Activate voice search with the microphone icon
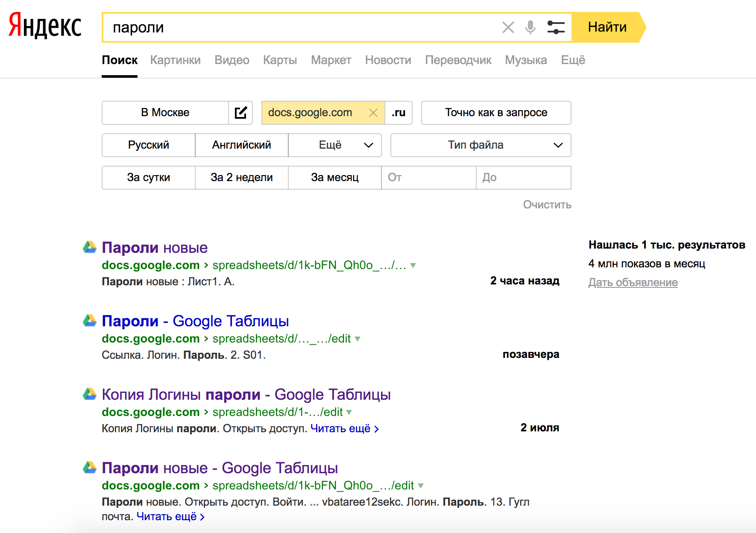 (x=530, y=27)
